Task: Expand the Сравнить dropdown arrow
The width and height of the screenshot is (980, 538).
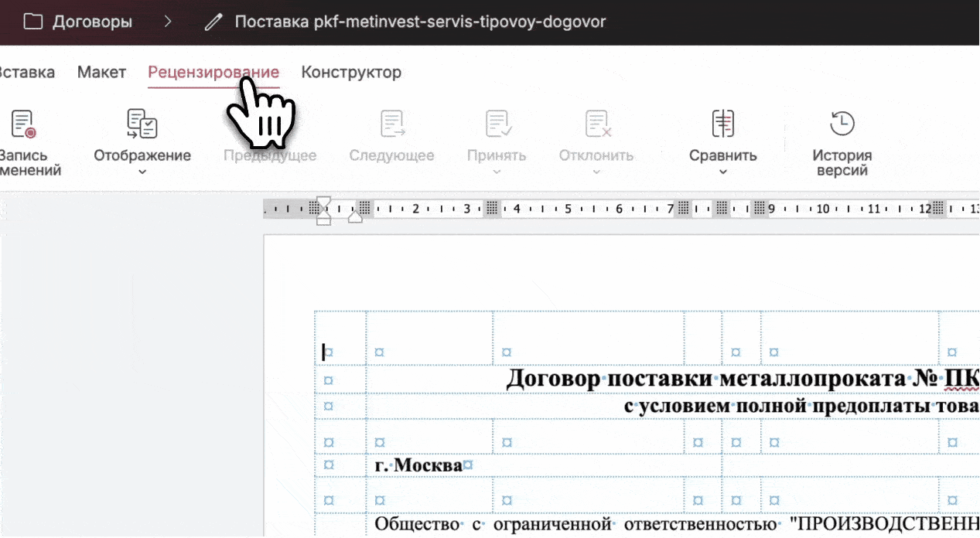Action: [723, 172]
